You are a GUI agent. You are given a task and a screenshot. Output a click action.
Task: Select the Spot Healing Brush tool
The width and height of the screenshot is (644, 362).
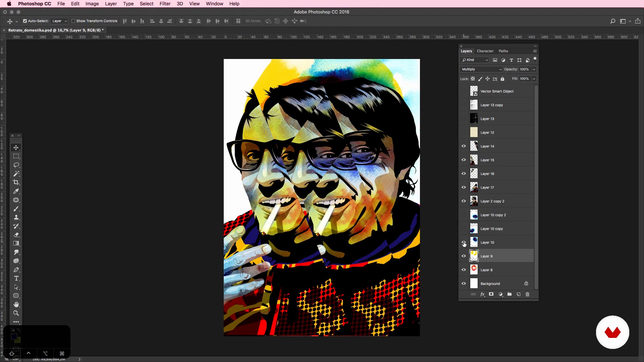click(x=16, y=200)
